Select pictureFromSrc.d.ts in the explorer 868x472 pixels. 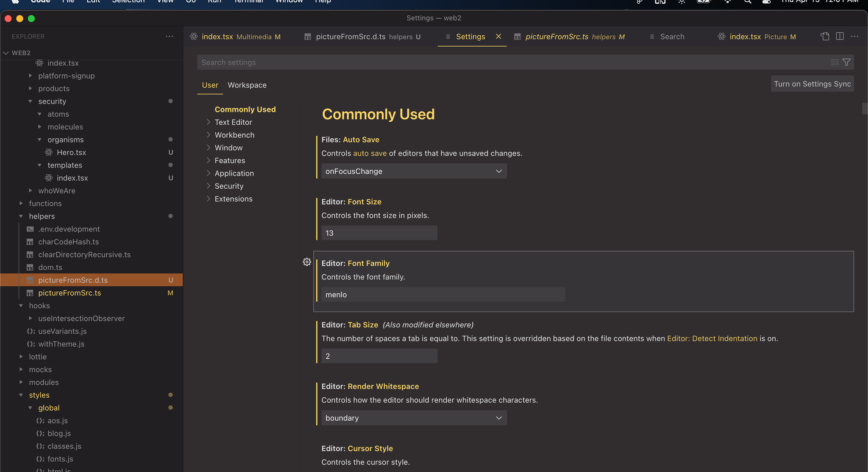(x=92, y=280)
